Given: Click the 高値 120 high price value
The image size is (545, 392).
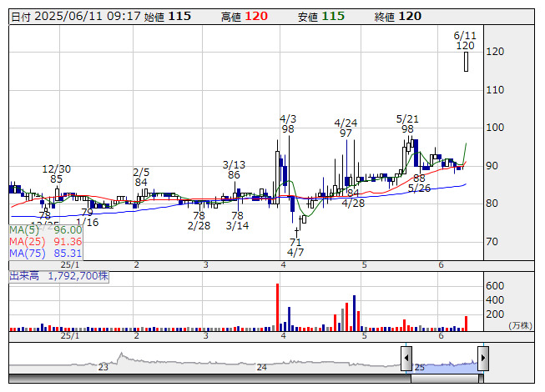Looking at the screenshot, I should pyautogui.click(x=245, y=17).
